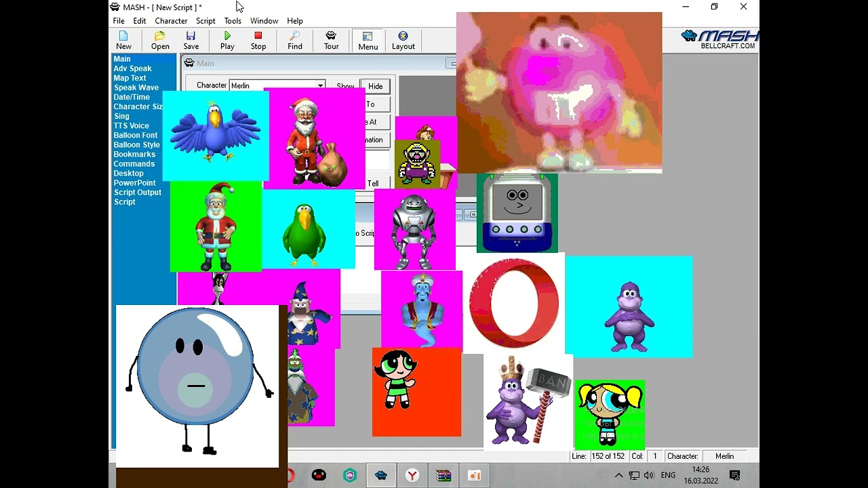Open the Find tool in toolbar
The height and width of the screenshot is (488, 868).
[x=295, y=41]
